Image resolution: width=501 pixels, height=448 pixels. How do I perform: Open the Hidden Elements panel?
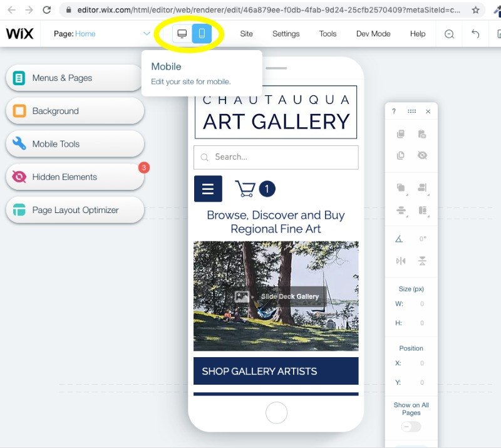(75, 177)
